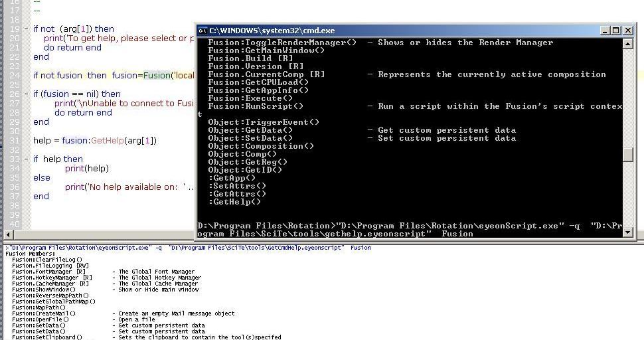This screenshot has height=340, width=644.
Task: Click 'Fusion.FontManager [R]' in the output pane
Action: pos(48,272)
